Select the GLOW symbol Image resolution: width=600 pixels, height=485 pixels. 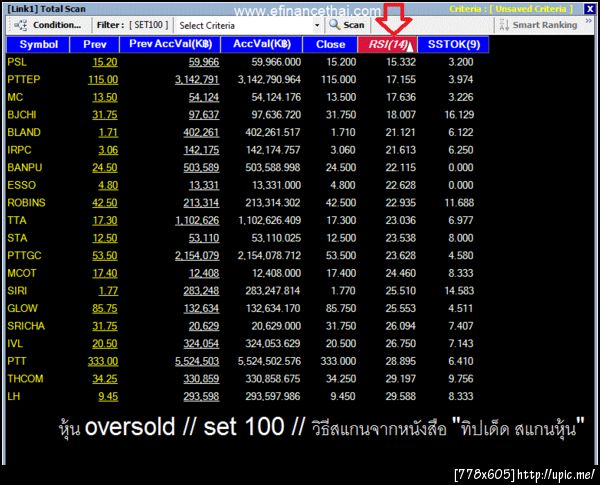pos(23,309)
